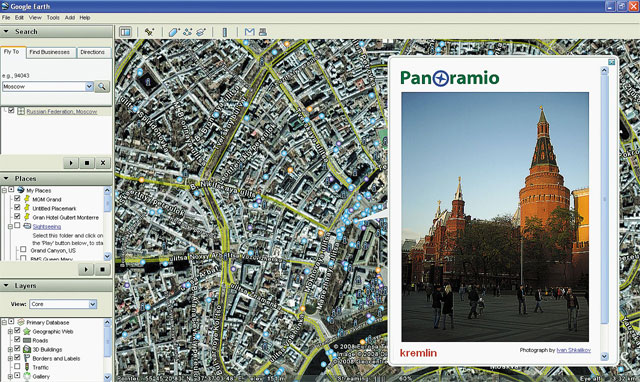
Task: Enable the Traffic layer checkbox
Action: point(17,367)
